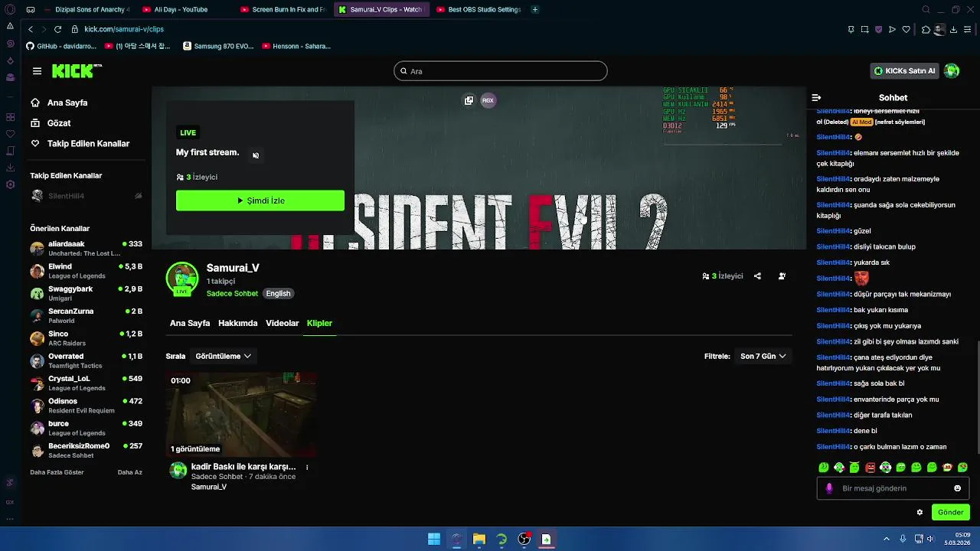
Task: Open the Hakkımda tab
Action: pos(237,323)
